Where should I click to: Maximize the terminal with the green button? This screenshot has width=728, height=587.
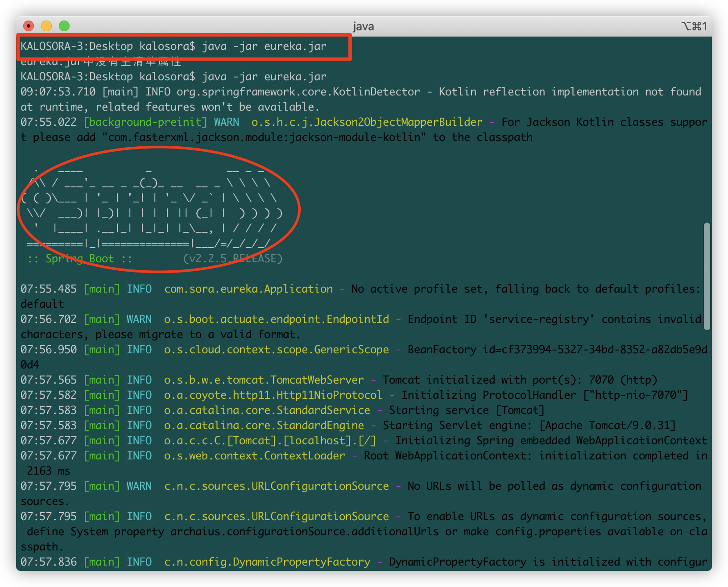pos(64,26)
